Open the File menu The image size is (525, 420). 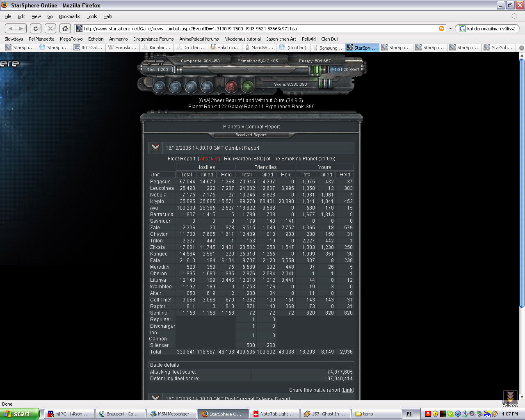(8, 16)
